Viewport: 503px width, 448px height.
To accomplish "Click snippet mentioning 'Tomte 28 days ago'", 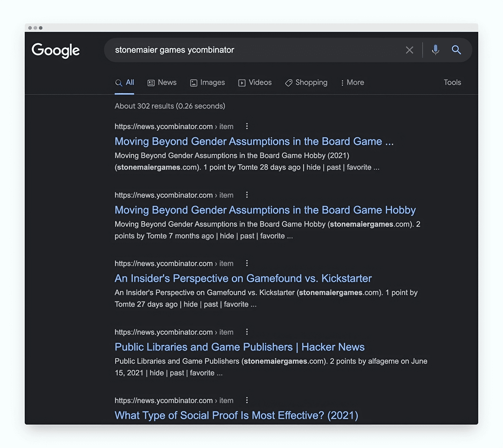I will point(247,161).
